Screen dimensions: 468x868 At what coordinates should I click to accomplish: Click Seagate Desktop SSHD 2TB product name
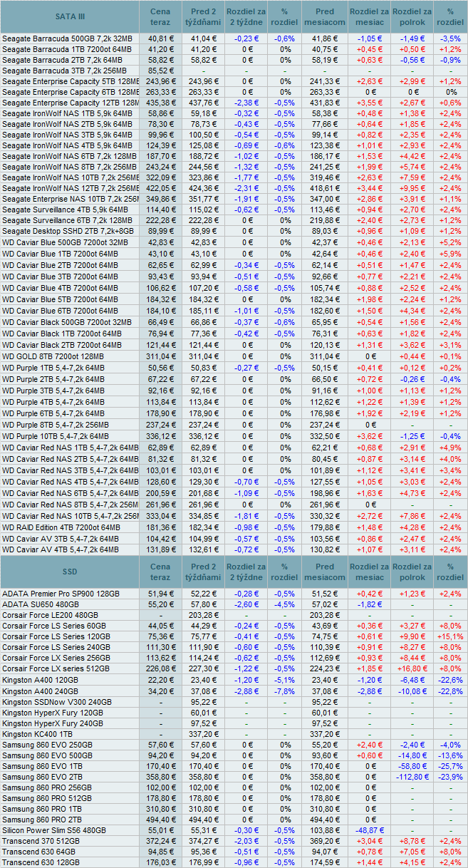[68, 232]
